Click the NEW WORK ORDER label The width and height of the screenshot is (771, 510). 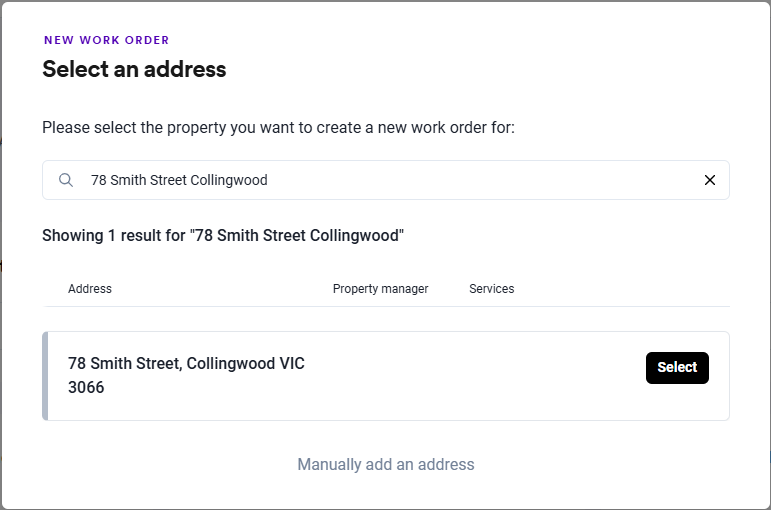coord(106,40)
